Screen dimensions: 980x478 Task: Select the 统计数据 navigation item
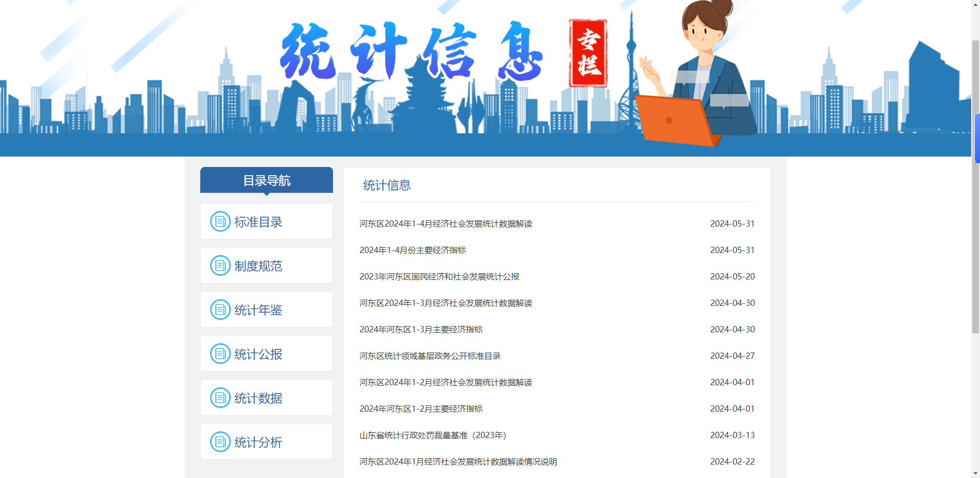[267, 398]
